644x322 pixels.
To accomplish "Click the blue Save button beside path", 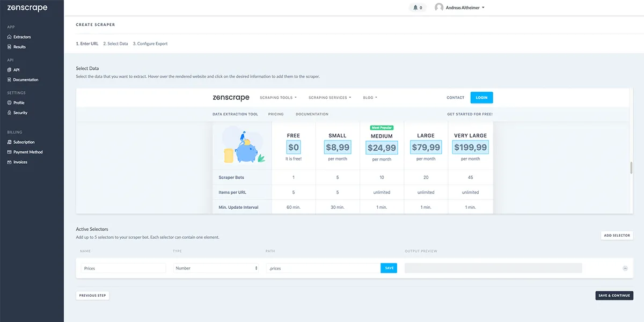I will pos(389,268).
